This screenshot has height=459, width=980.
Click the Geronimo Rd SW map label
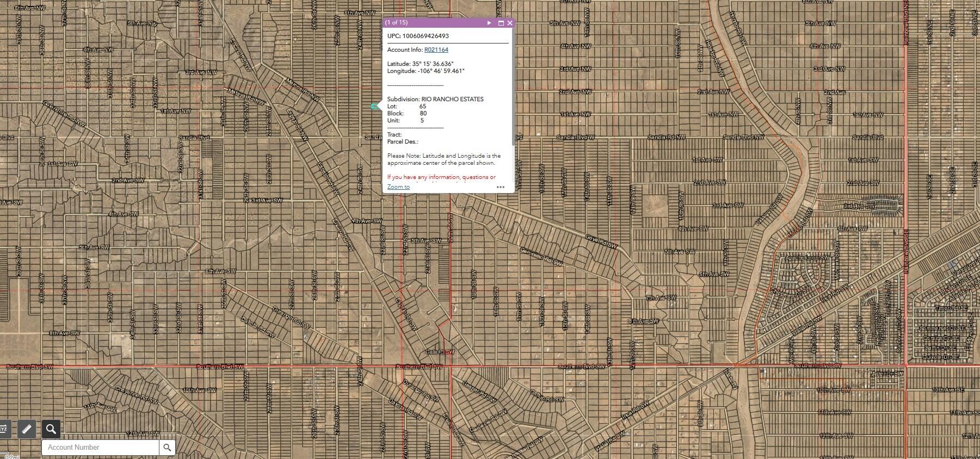click(541, 257)
